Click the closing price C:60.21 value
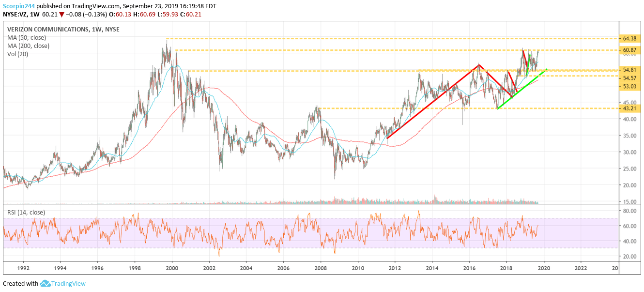 (190, 15)
